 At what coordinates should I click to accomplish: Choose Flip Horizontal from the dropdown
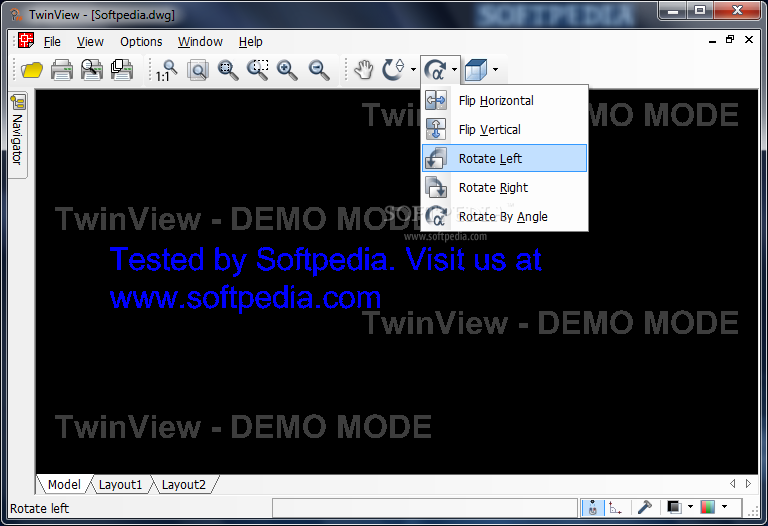point(504,100)
